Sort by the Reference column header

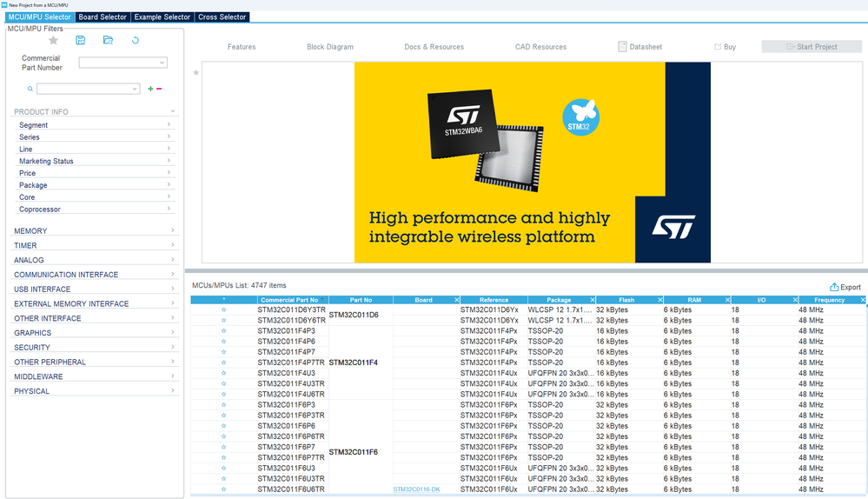pos(494,300)
